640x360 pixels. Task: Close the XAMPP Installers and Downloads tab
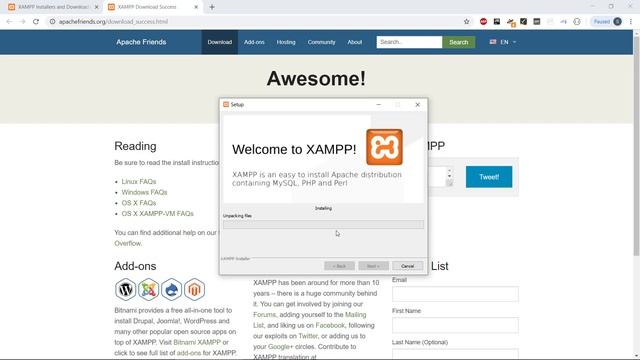click(x=96, y=7)
